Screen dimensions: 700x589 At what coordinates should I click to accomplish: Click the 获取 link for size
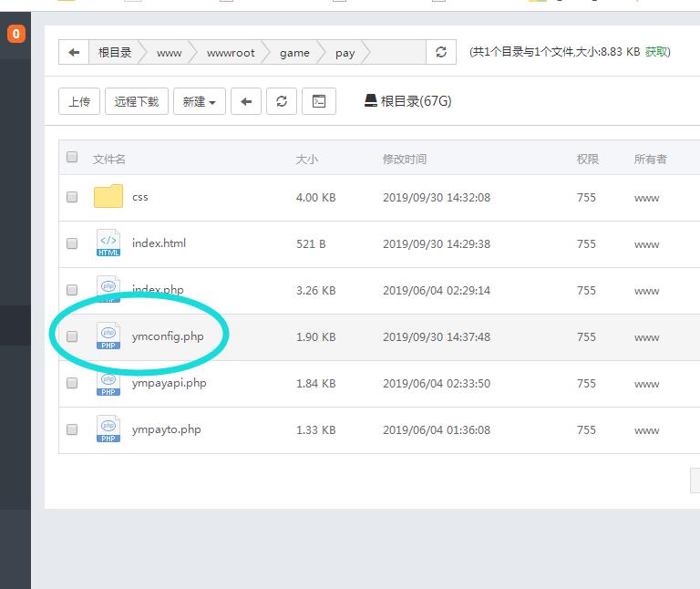click(x=656, y=52)
